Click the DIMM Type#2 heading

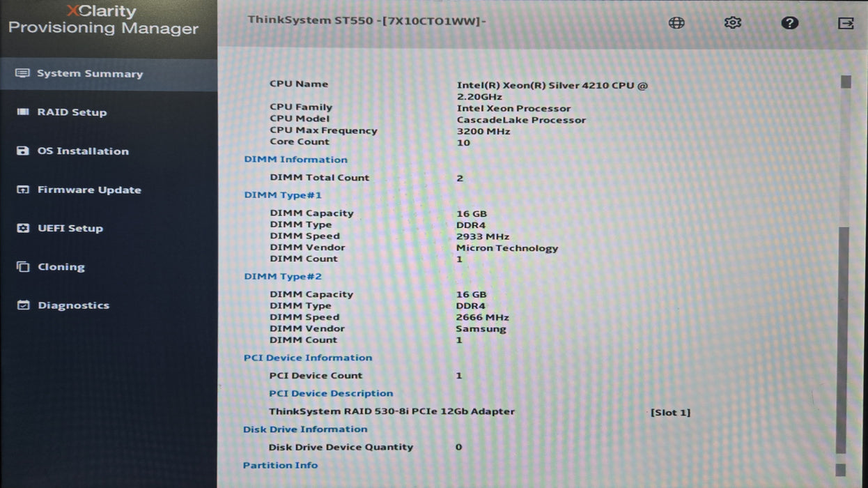click(x=283, y=277)
